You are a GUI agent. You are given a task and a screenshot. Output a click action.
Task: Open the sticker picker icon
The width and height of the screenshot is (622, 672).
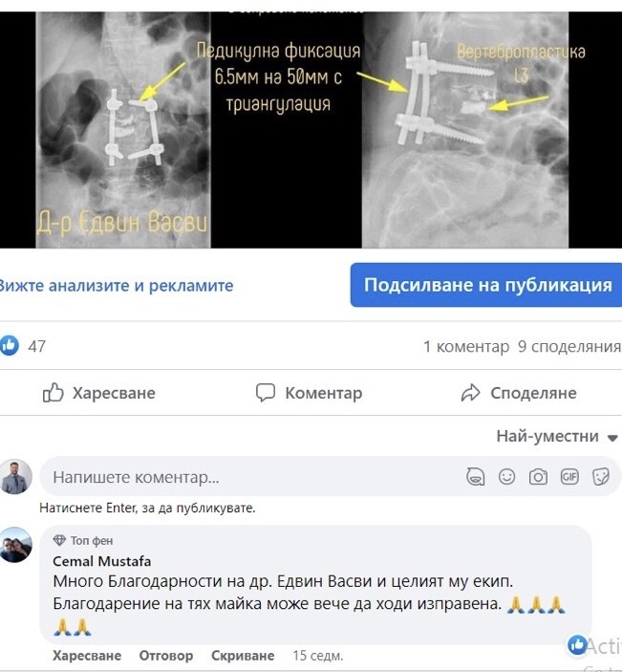[601, 477]
